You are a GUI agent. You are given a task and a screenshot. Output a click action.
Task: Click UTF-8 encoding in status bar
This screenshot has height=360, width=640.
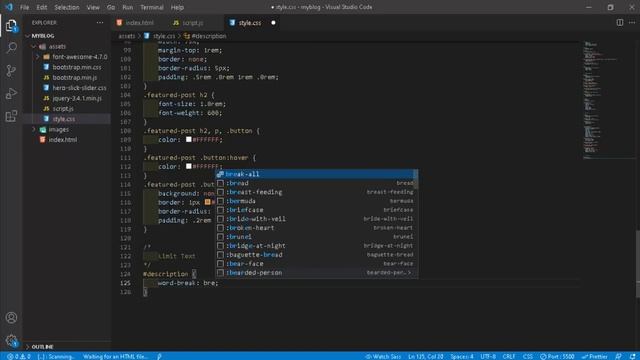pos(488,356)
